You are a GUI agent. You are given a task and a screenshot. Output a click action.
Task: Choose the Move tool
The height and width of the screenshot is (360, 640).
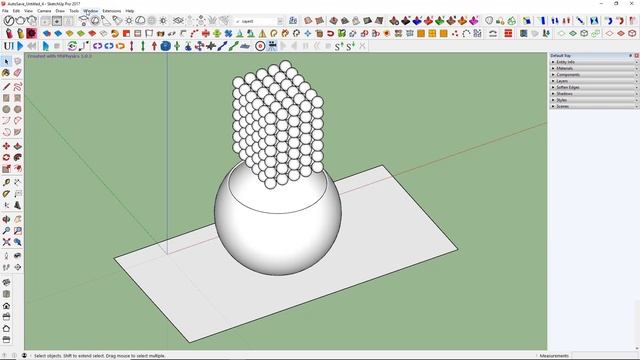[x=6, y=146]
